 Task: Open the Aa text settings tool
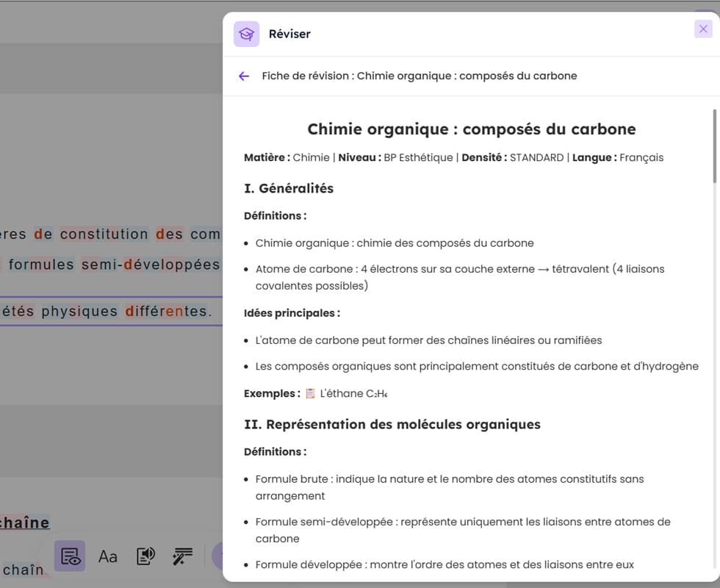108,556
